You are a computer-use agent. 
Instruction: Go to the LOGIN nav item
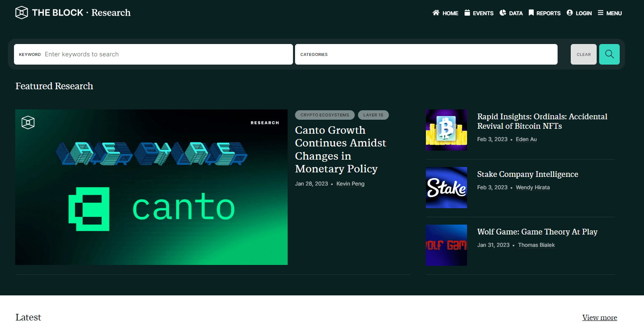pyautogui.click(x=579, y=13)
